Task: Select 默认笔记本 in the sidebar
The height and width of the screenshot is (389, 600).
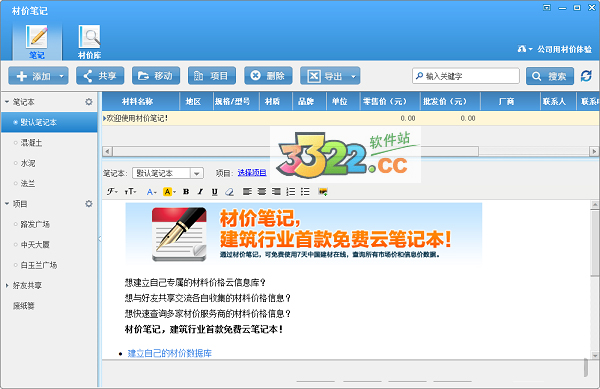Action: (49, 122)
